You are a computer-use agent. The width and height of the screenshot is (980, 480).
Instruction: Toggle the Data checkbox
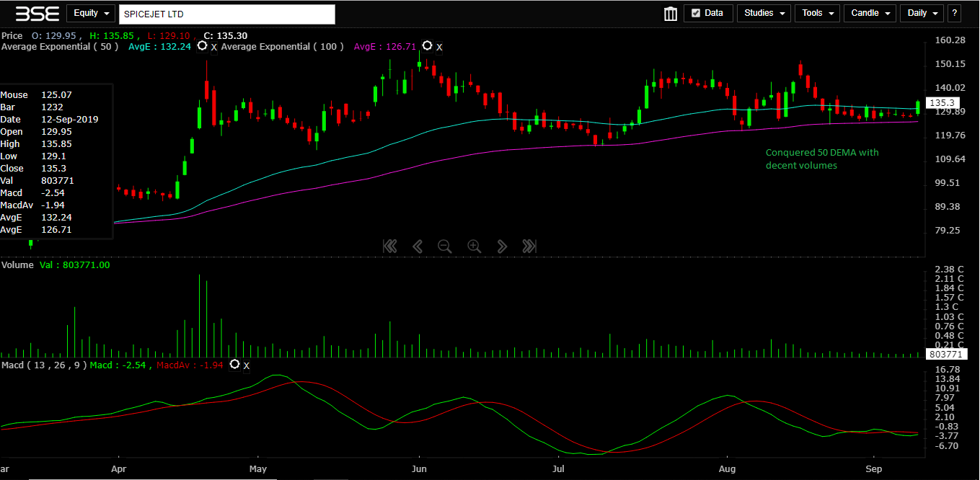coord(696,13)
